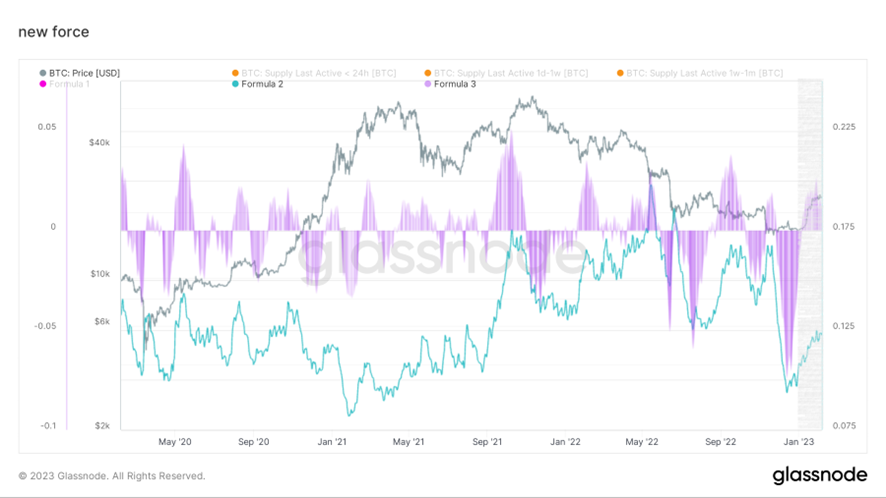Image resolution: width=886 pixels, height=498 pixels.
Task: Click the teal Formula 2 legend dot
Action: [x=235, y=84]
